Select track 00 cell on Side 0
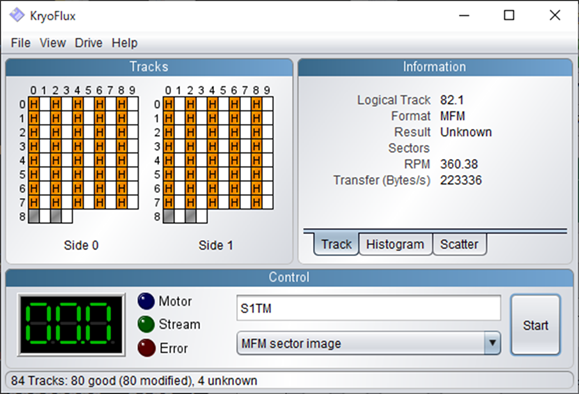This screenshot has height=394, width=579. pos(34,104)
